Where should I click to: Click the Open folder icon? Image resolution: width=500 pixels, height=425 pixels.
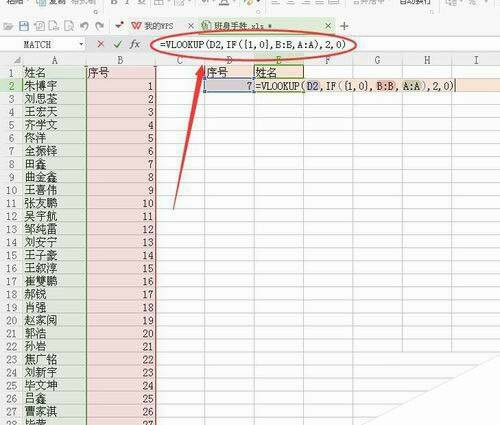click(8, 26)
